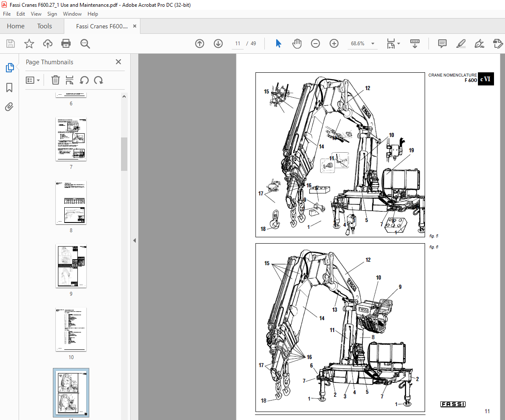The image size is (505, 420).
Task: Add a comment sticky note
Action: pyautogui.click(x=442, y=44)
